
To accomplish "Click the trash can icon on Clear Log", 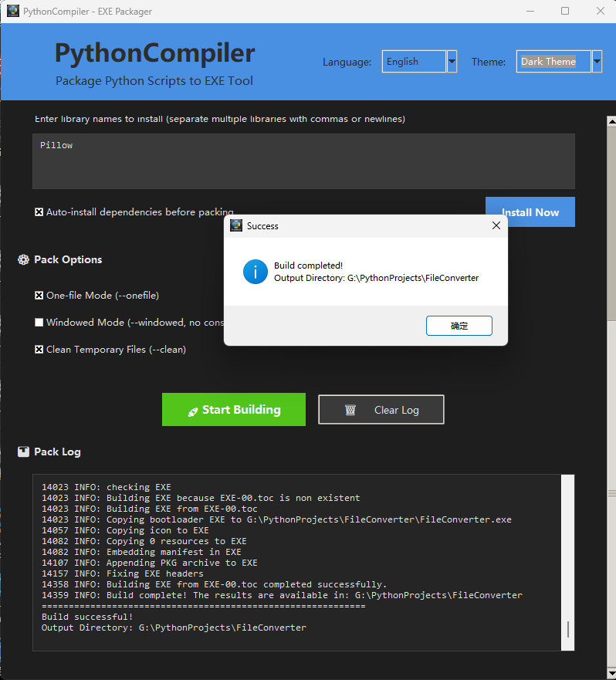I will tap(350, 410).
